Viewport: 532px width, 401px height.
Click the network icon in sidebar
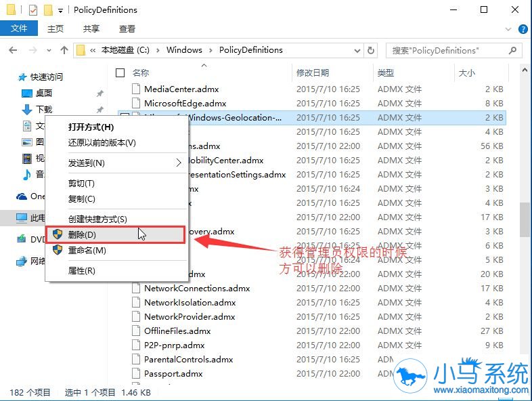click(x=22, y=261)
